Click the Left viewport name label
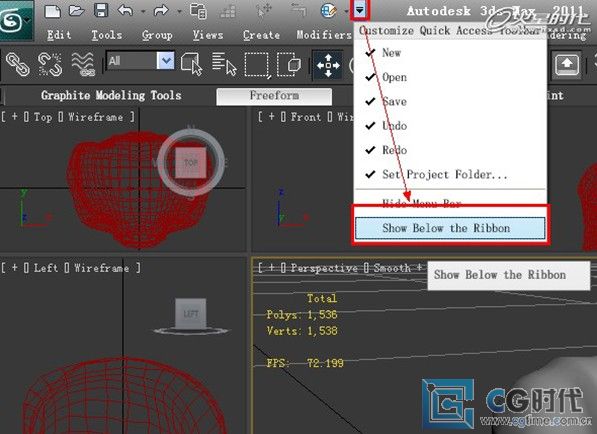The width and height of the screenshot is (597, 434). 46,268
